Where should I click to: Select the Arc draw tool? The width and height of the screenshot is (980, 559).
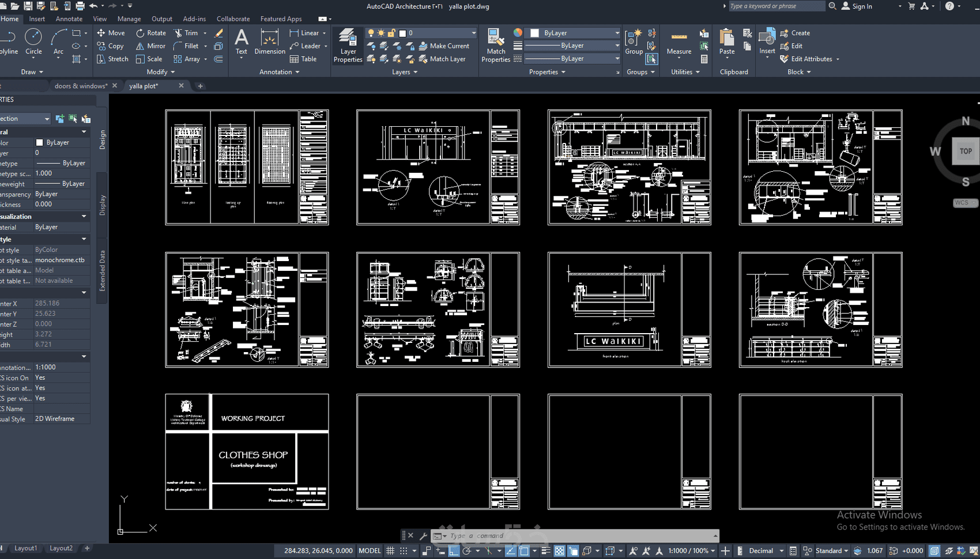point(58,43)
